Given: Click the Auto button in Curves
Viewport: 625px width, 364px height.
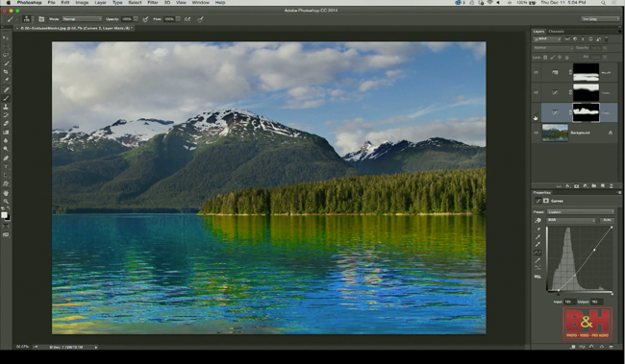Looking at the screenshot, I should coord(607,220).
